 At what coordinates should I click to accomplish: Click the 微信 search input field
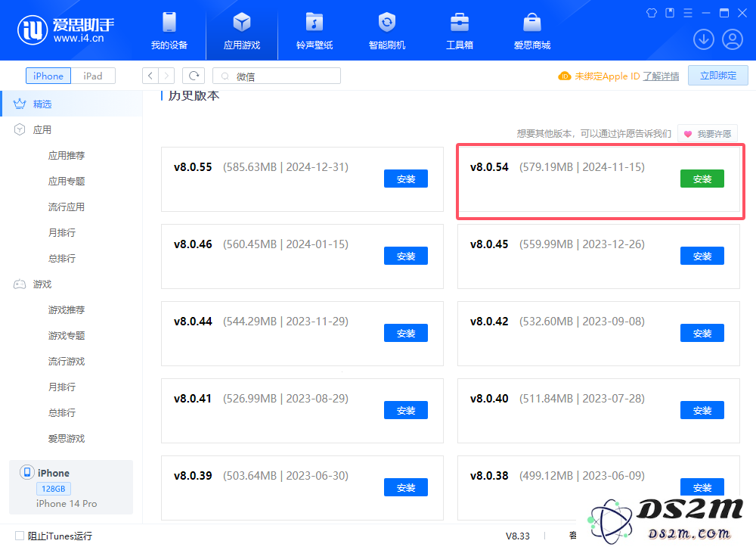pos(277,76)
